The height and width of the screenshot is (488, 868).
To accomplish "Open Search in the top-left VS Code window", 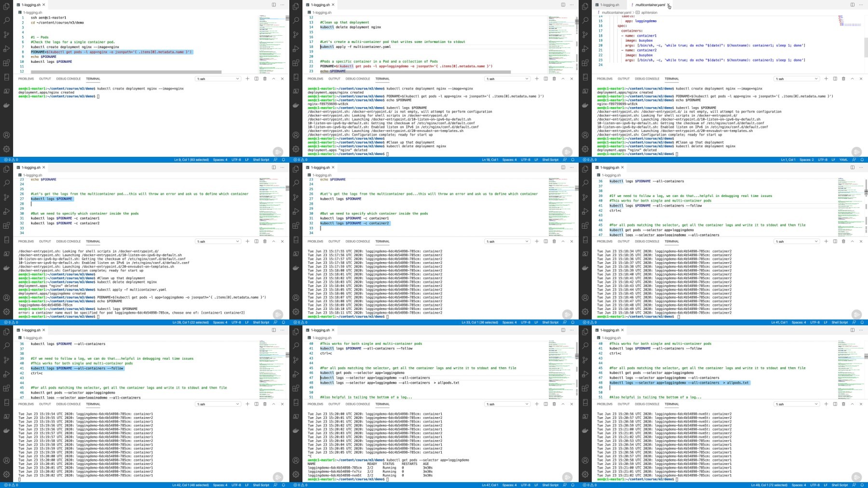I will [x=6, y=21].
